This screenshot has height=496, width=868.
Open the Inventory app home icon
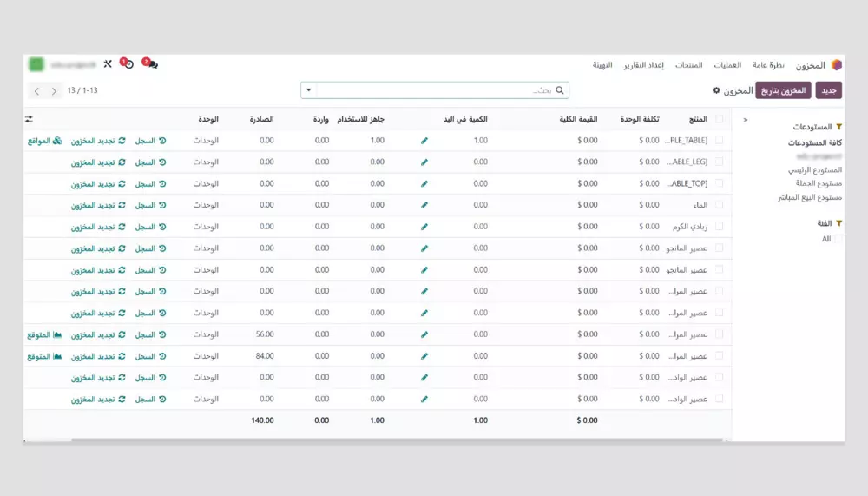coord(837,65)
